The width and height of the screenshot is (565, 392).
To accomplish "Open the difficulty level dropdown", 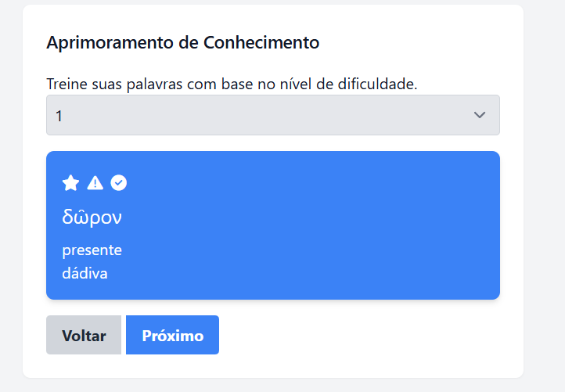I will click(272, 115).
